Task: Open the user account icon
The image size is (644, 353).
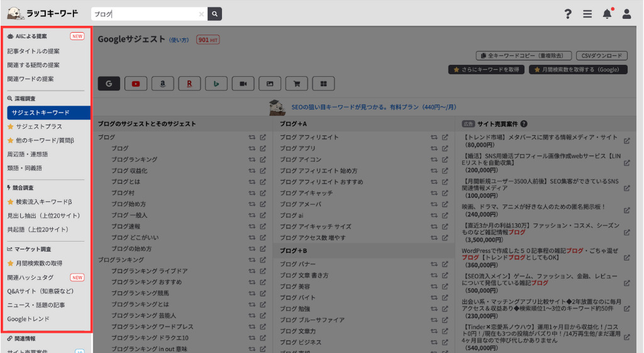Action: tap(627, 14)
